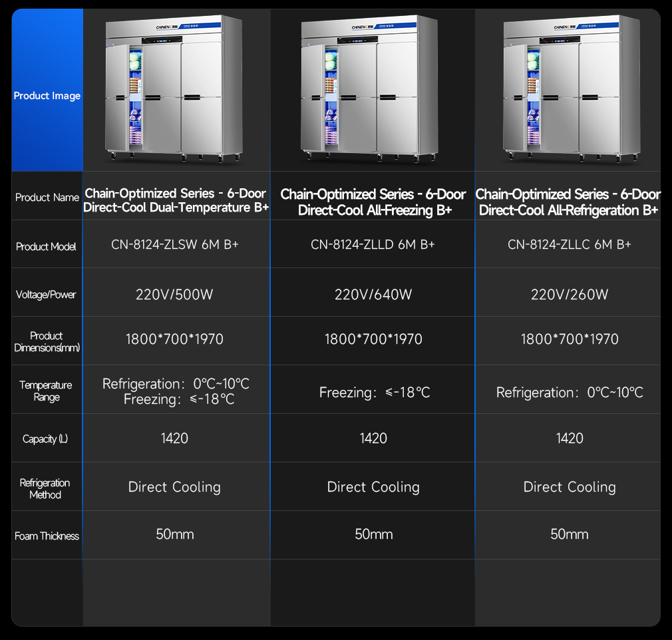Open the 6-Door Direct-Cool All-Refrigeration B+ product name
This screenshot has width=672, height=640.
point(569,202)
